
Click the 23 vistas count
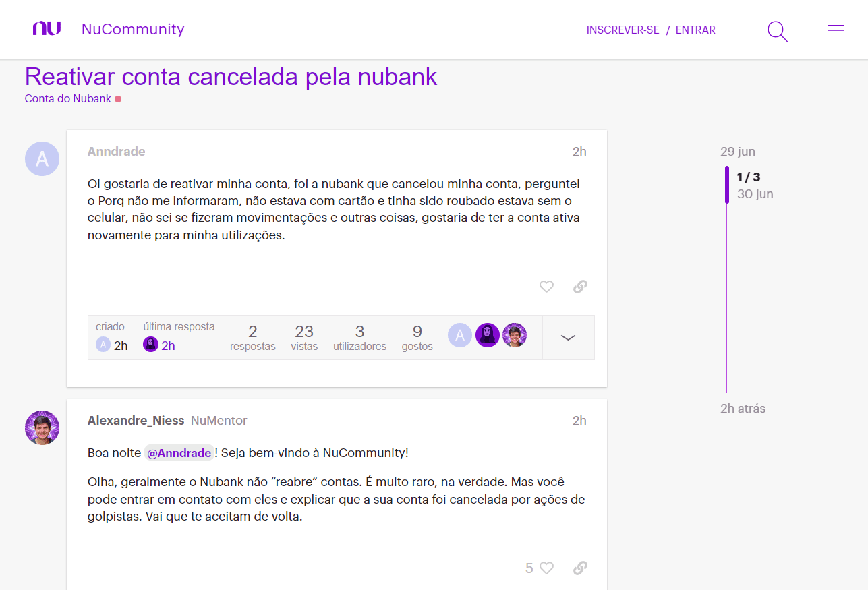tap(304, 338)
